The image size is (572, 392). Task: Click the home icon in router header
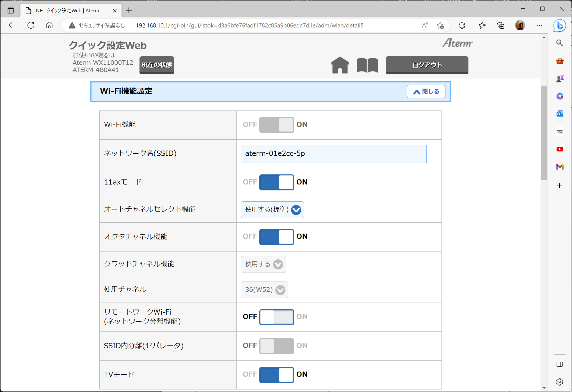[340, 65]
